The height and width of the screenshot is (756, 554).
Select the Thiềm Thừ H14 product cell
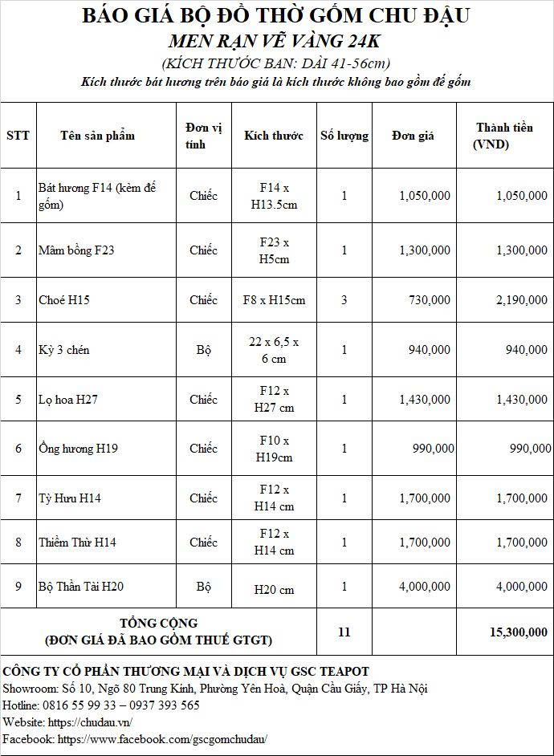106,542
